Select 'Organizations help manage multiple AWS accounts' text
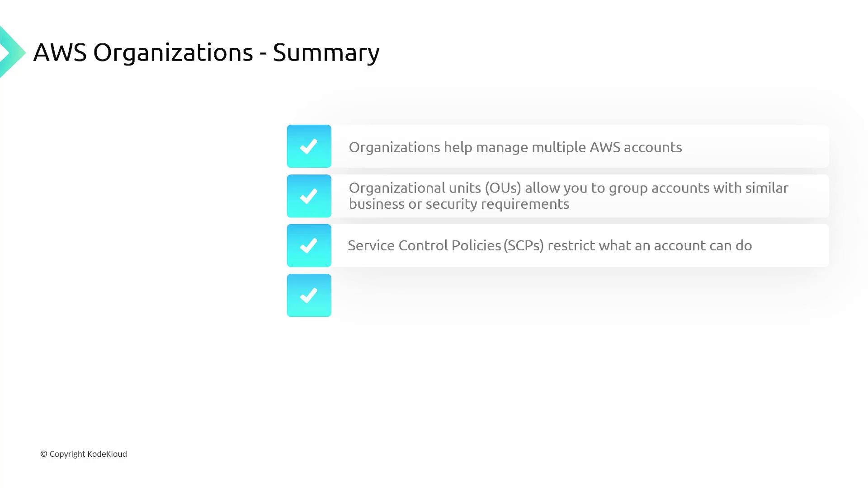 [515, 147]
